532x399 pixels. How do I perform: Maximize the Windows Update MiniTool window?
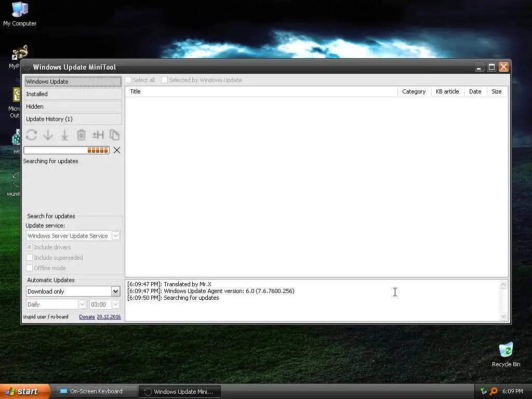point(491,67)
